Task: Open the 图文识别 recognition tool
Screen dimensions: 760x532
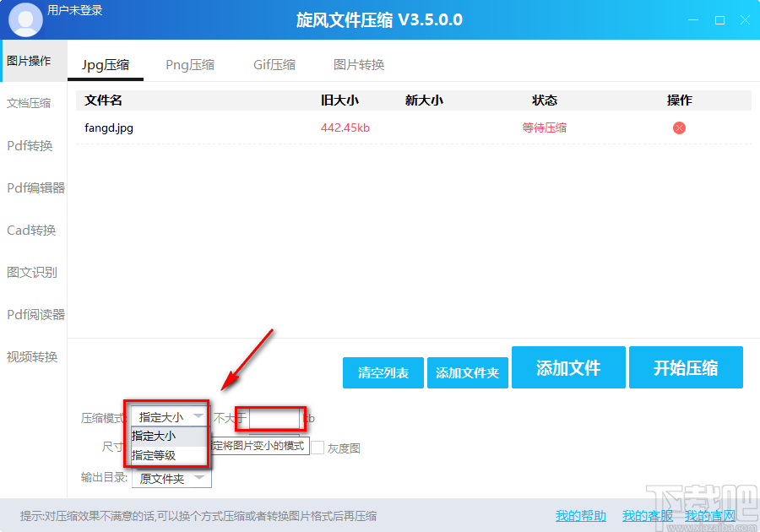Action: pos(32,272)
